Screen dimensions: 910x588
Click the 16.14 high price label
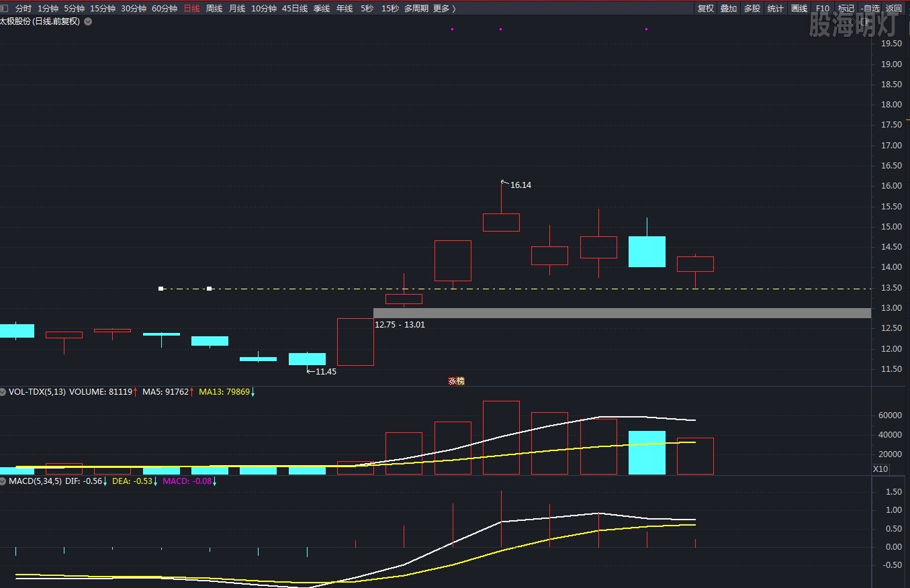tap(520, 185)
